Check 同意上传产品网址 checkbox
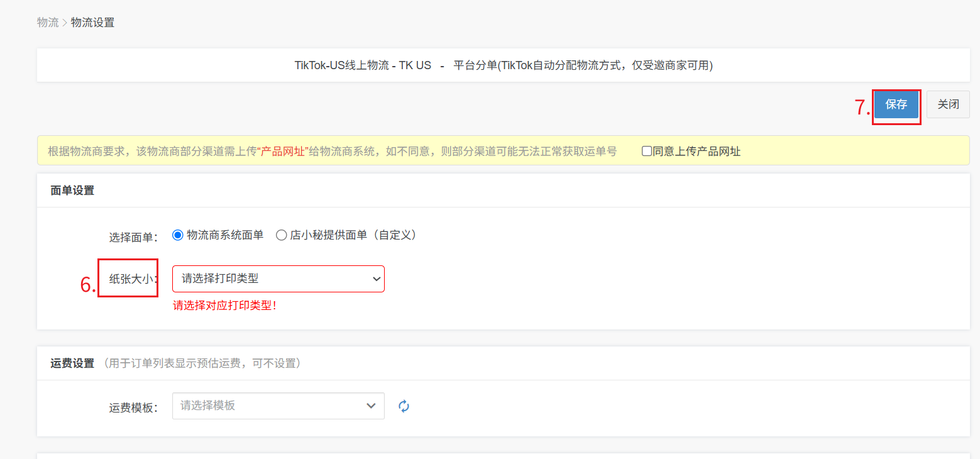980x459 pixels. coord(646,151)
